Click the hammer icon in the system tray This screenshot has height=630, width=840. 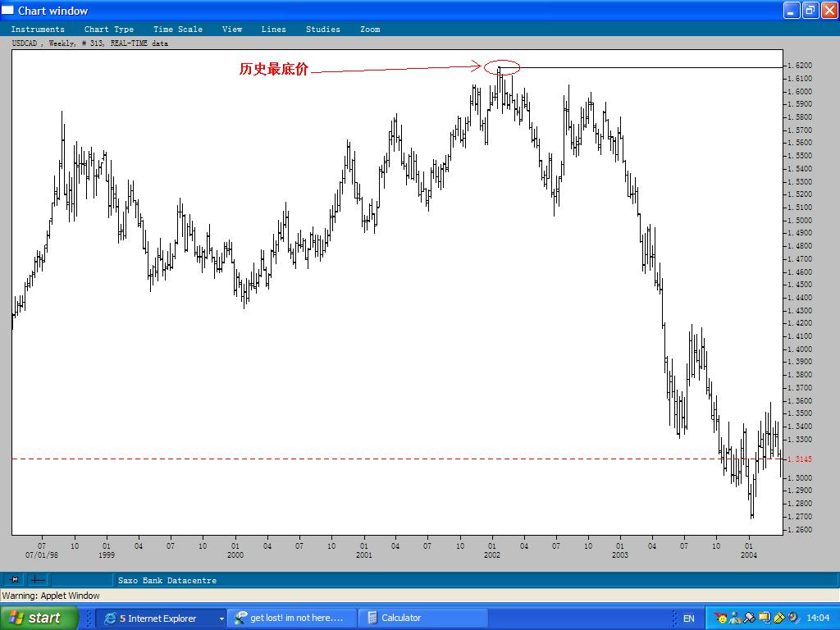[x=750, y=618]
